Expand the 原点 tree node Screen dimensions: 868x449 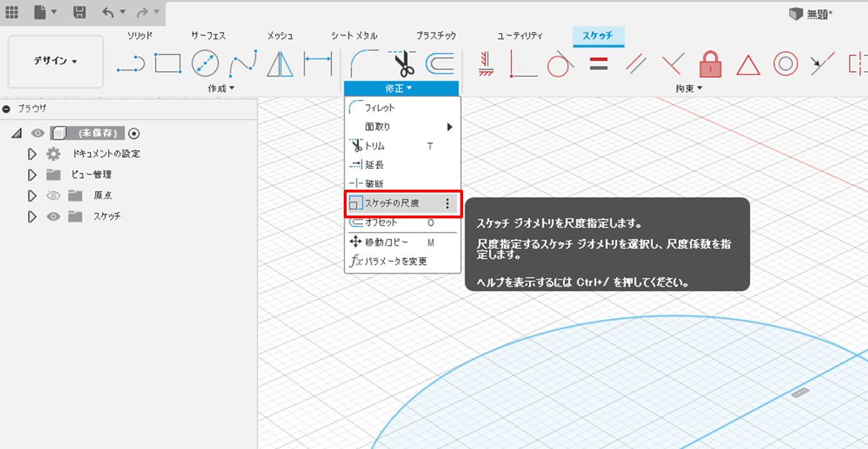32,195
